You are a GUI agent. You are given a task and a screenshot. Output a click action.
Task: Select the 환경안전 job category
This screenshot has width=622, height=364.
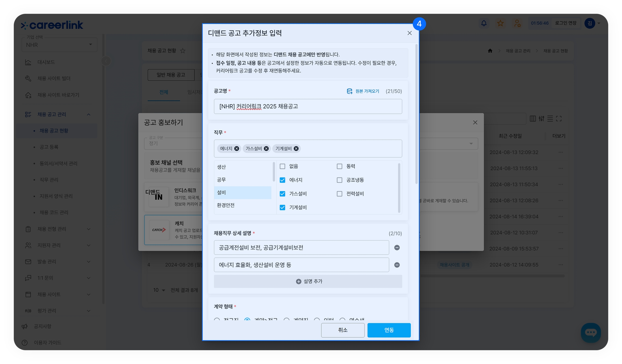pyautogui.click(x=226, y=205)
